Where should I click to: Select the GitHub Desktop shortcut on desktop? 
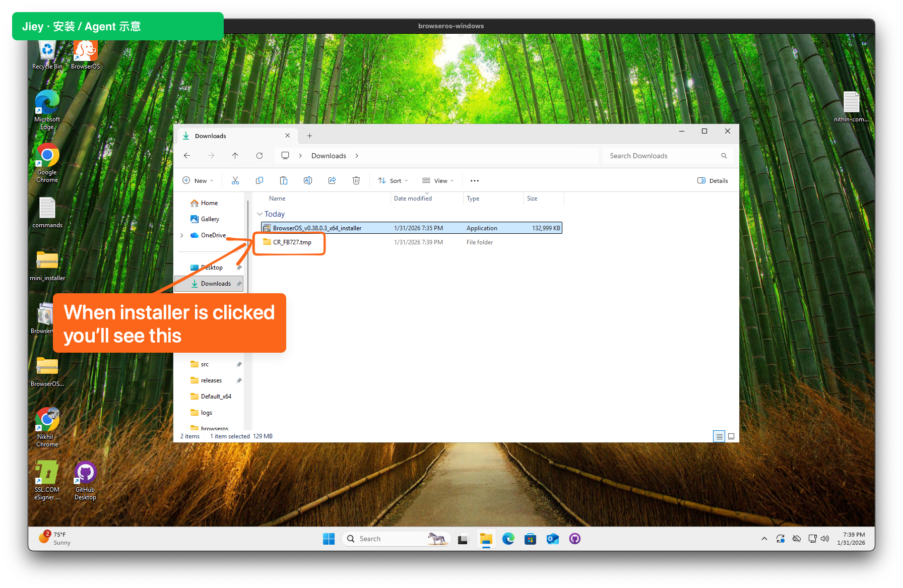85,480
